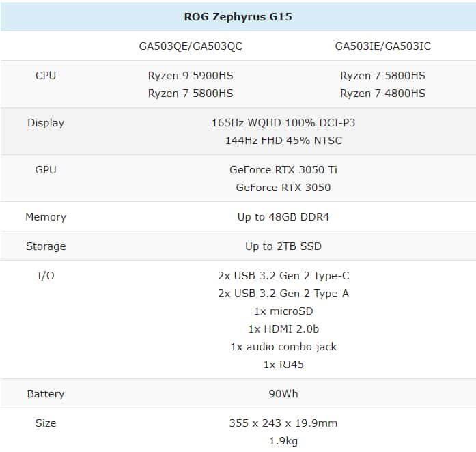This screenshot has width=476, height=452.
Task: Click the I/O row label
Action: 46,276
